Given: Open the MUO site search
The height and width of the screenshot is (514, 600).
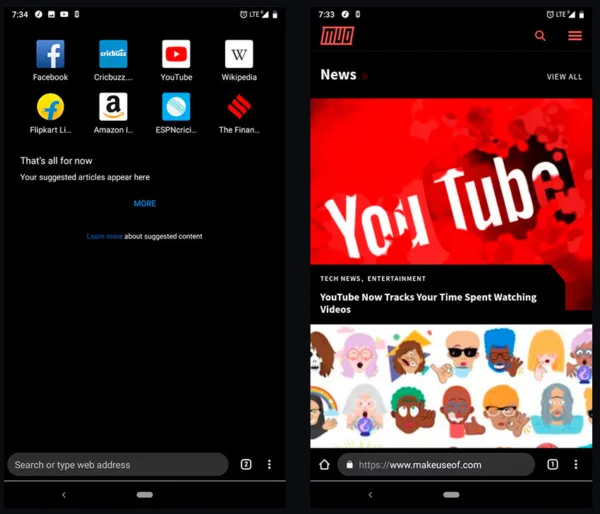Looking at the screenshot, I should (x=540, y=36).
